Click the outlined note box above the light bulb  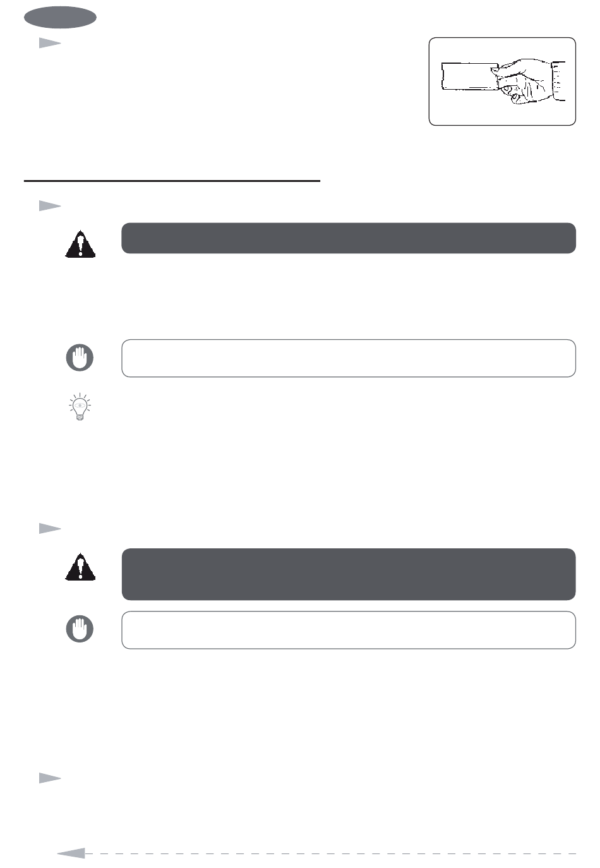(x=349, y=358)
